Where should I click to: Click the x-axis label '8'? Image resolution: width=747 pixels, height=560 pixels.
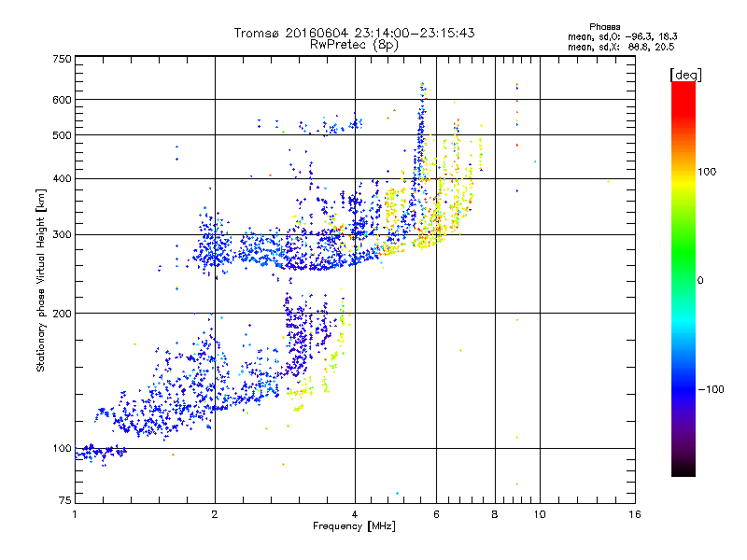click(x=495, y=514)
